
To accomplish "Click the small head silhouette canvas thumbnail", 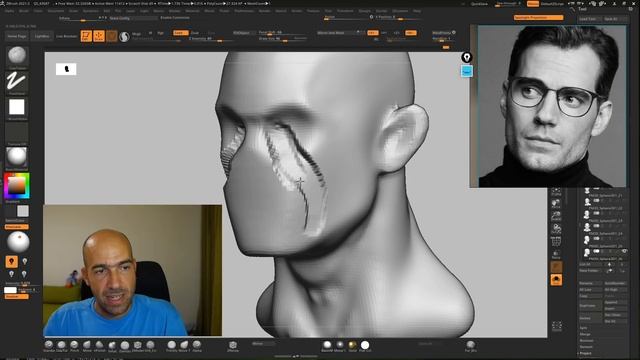I will click(x=66, y=69).
